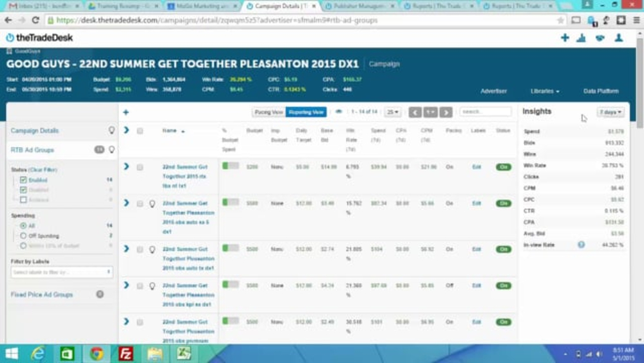The image size is (644, 363).
Task: Click the browser back arrow
Action: click(8, 20)
